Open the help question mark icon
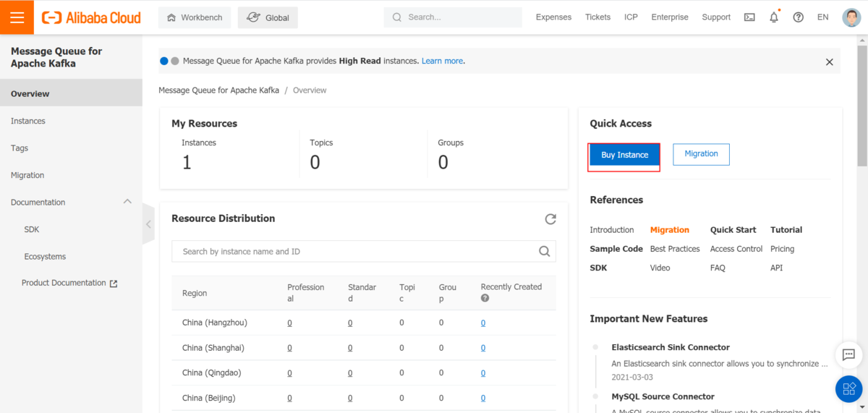This screenshot has height=413, width=868. (x=798, y=17)
